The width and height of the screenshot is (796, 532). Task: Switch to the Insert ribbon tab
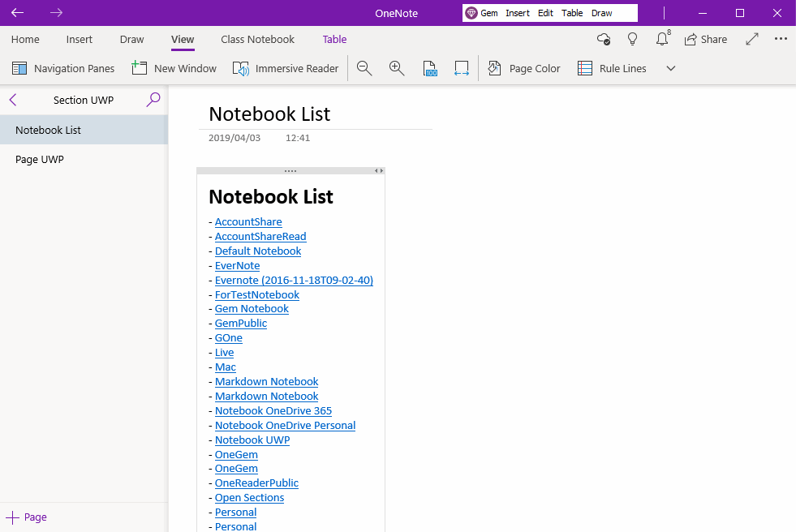80,40
